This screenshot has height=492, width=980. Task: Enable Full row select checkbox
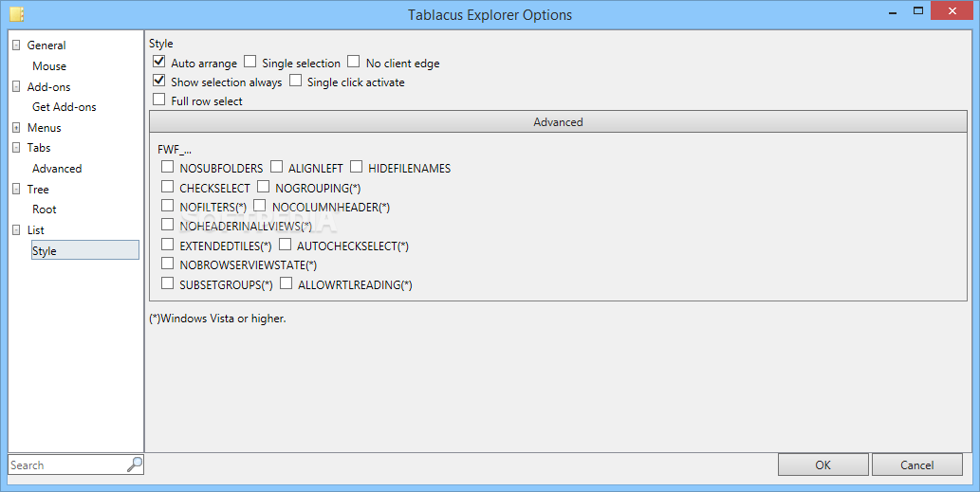(x=159, y=100)
